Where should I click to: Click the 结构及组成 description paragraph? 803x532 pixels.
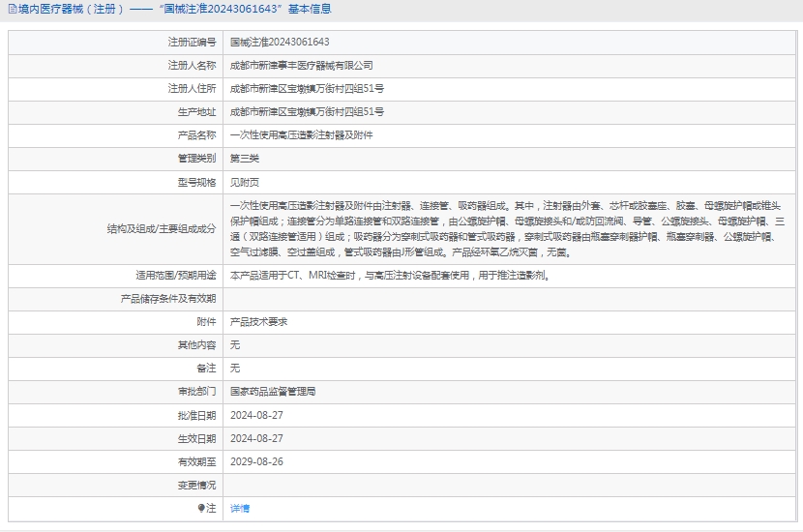coord(503,229)
